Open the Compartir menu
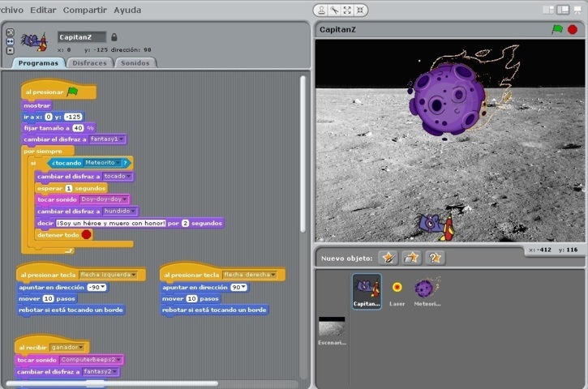The image size is (588, 389). (84, 10)
